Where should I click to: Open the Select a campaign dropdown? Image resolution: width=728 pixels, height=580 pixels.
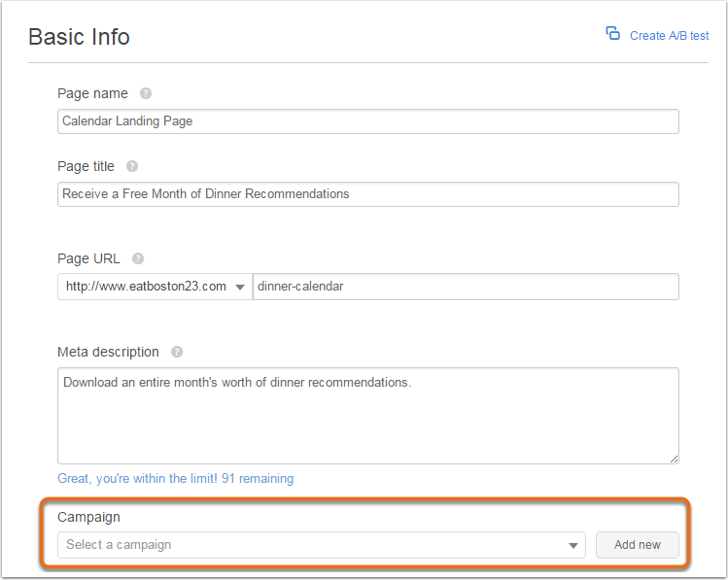click(x=322, y=545)
